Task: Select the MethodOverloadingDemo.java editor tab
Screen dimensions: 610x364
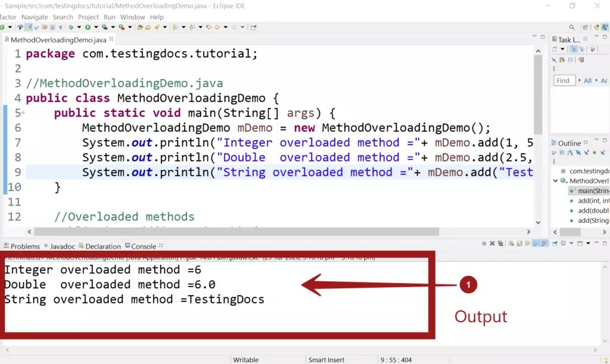Action: tap(58, 40)
